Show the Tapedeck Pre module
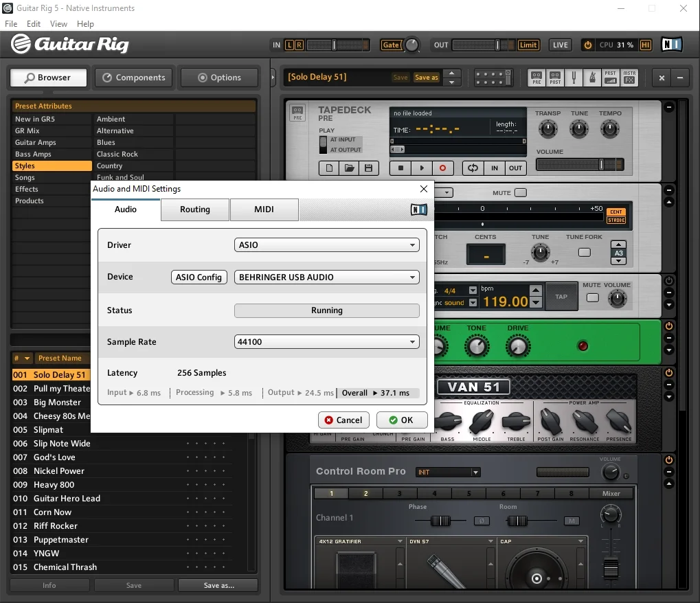Image resolution: width=700 pixels, height=603 pixels. (537, 78)
